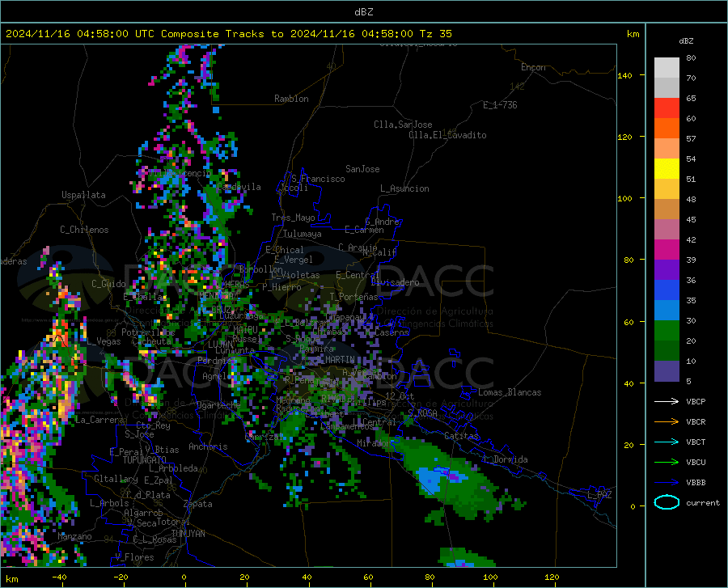Click the TUPUNGATO place label

(x=145, y=460)
